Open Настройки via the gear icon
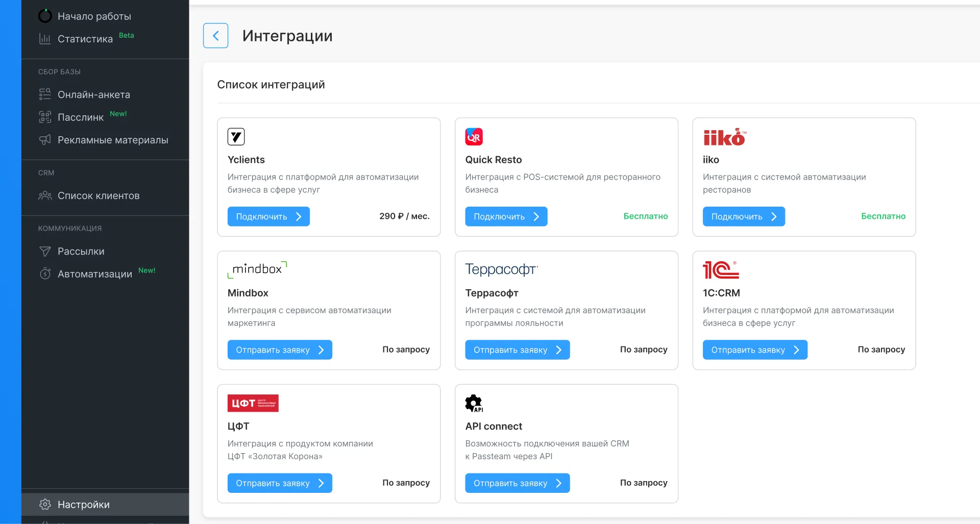980x524 pixels. [44, 504]
